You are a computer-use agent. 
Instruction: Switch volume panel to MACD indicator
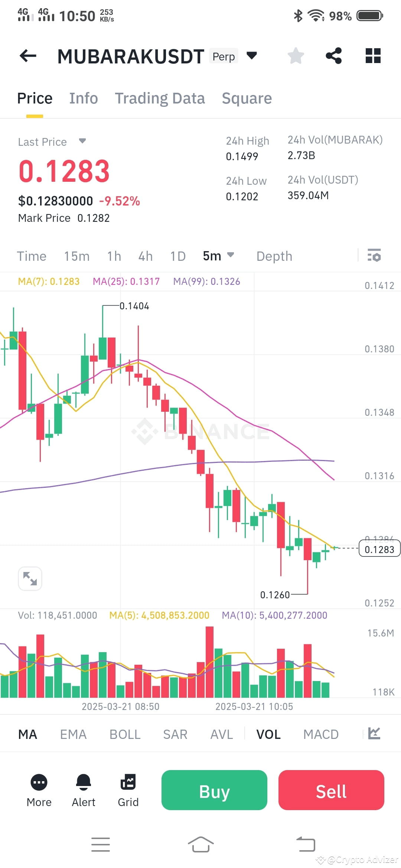point(321,734)
